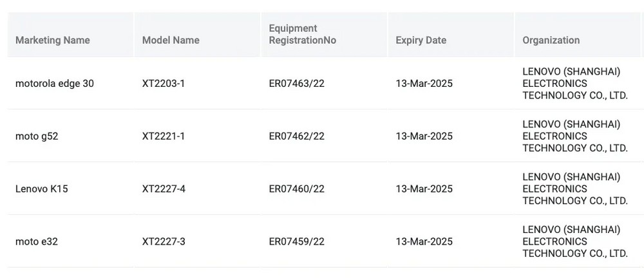644x278 pixels.
Task: Click registration number ER07463/22
Action: click(297, 84)
